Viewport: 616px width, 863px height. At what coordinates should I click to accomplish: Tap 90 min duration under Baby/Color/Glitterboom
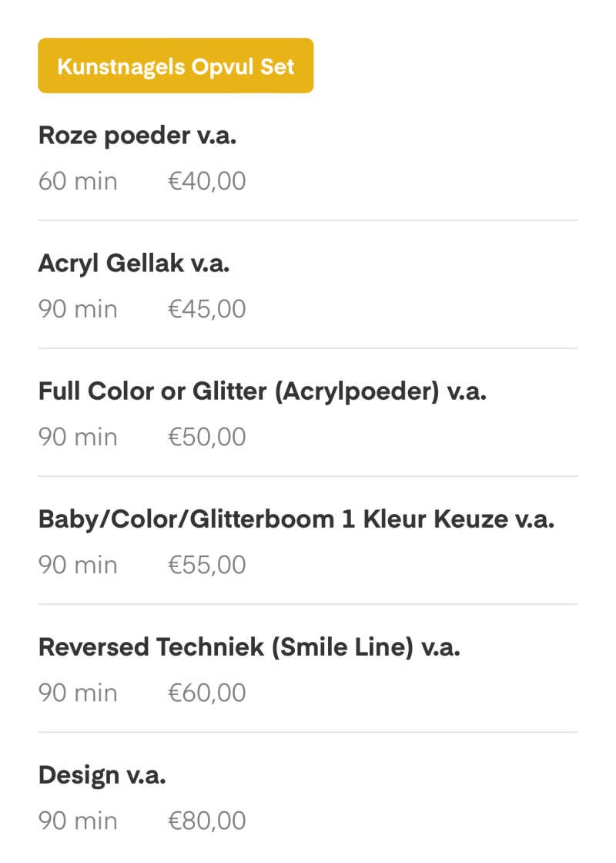(78, 566)
